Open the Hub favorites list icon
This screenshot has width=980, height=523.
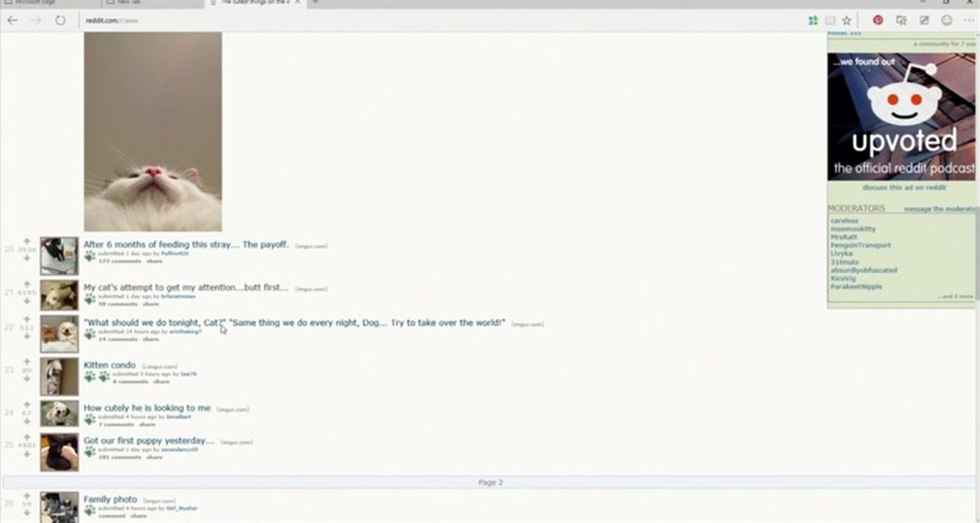(901, 21)
